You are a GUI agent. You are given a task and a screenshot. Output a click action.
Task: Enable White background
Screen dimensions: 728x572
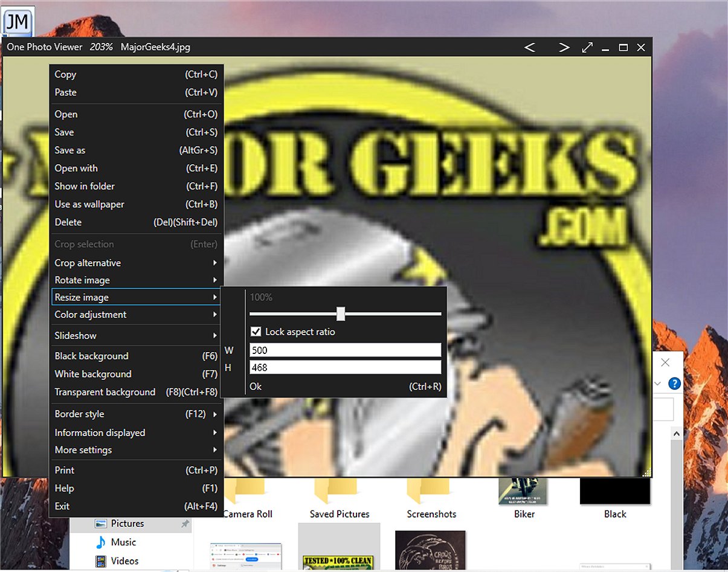click(136, 374)
